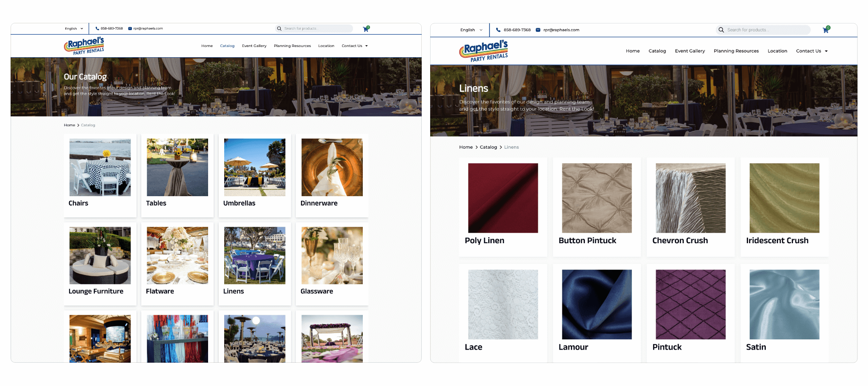Open the shopping cart on the Linens page
Viewport: 868px width, 386px height.
826,30
